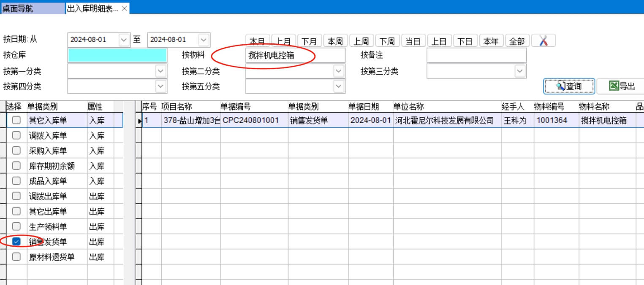Close the 出入库明细表 tab
The width and height of the screenshot is (644, 285).
pyautogui.click(x=125, y=9)
